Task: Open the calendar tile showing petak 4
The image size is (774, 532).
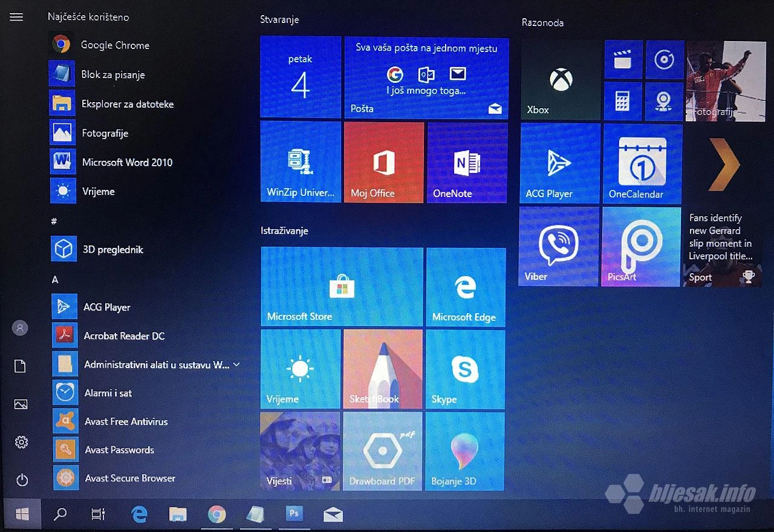Action: click(301, 76)
